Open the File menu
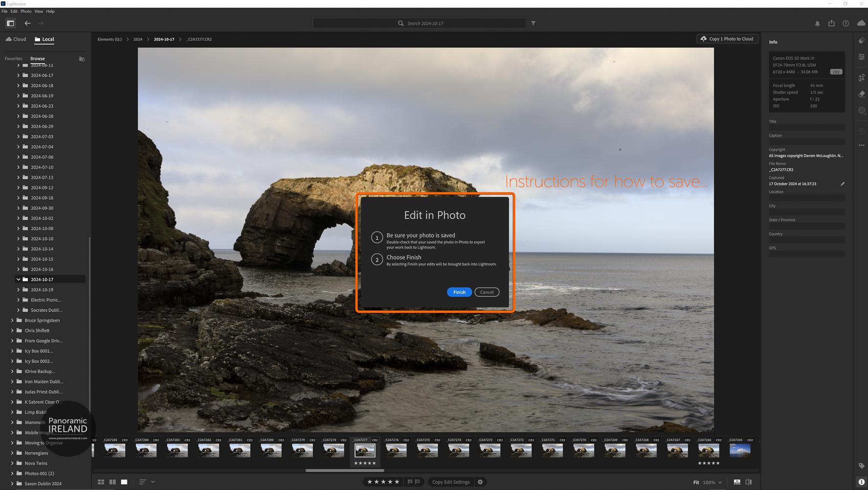The image size is (868, 490). 4,11
